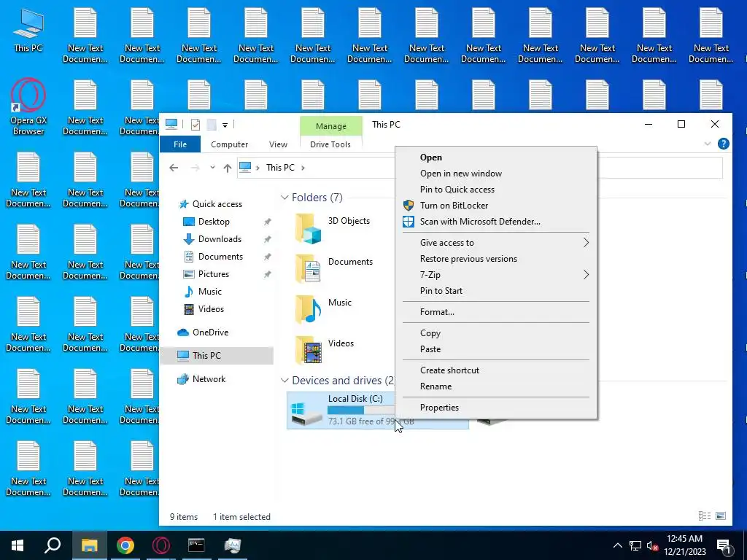This screenshot has width=747, height=560.
Task: Open the File tab
Action: pyautogui.click(x=180, y=144)
